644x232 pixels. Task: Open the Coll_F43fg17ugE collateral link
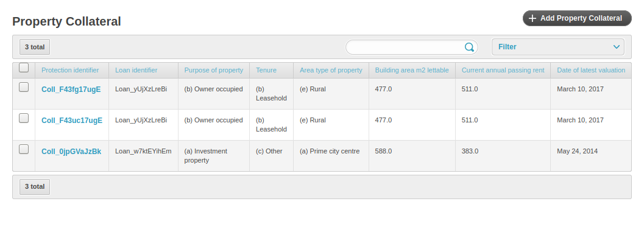pyautogui.click(x=71, y=89)
